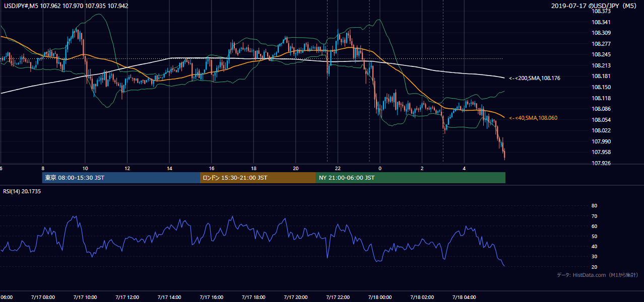
Task: Click price axis value 108.341
Action: point(601,22)
